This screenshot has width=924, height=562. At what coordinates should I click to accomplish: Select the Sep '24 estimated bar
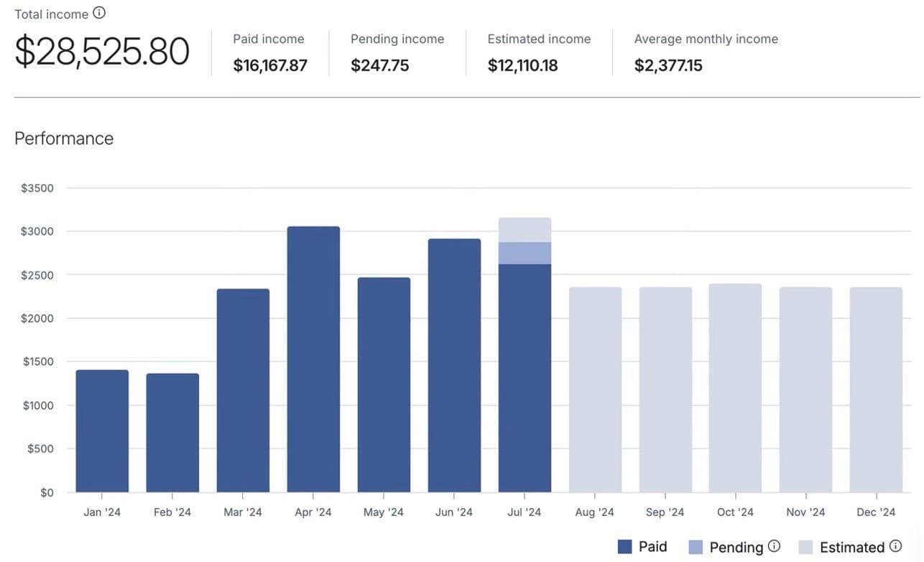pos(665,390)
